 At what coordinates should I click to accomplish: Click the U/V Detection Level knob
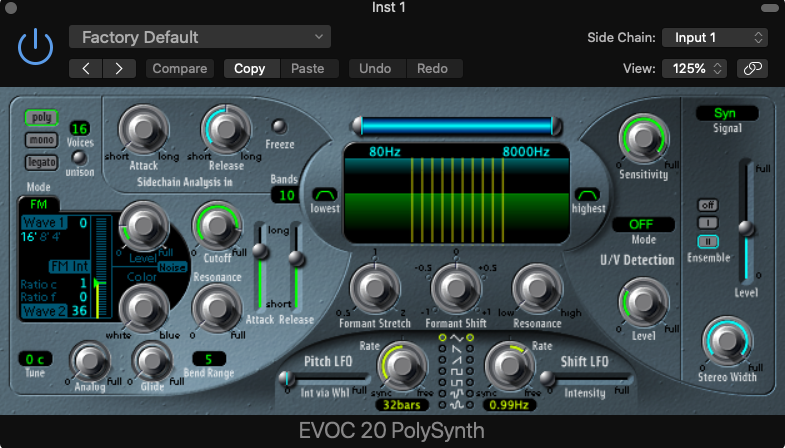643,302
